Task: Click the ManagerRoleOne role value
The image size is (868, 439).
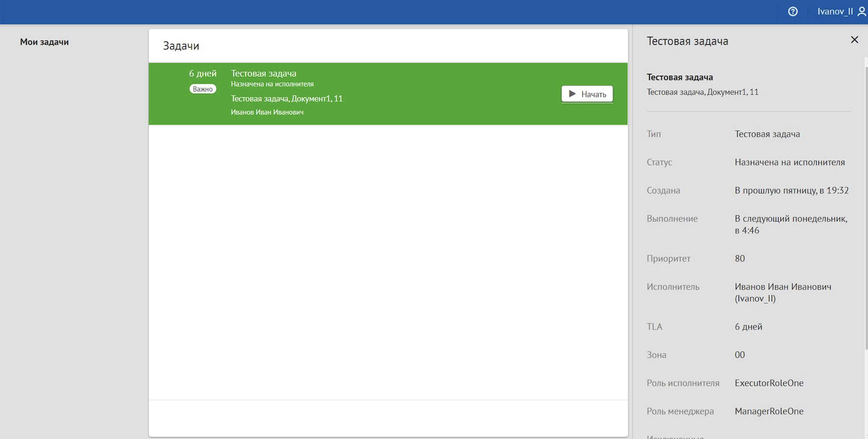Action: pyautogui.click(x=769, y=411)
